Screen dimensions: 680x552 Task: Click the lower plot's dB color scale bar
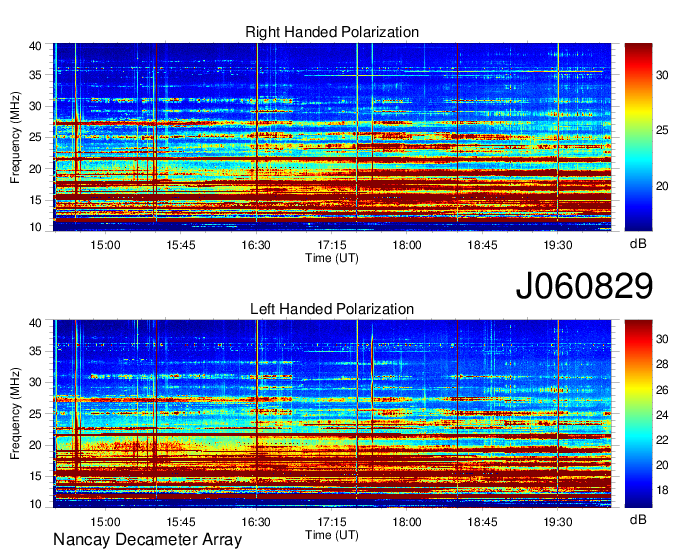click(638, 414)
